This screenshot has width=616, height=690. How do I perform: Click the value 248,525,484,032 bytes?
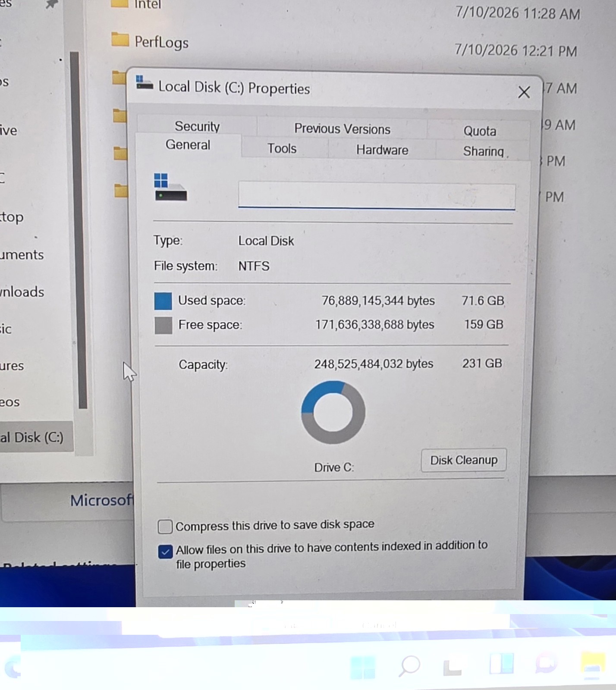[374, 364]
